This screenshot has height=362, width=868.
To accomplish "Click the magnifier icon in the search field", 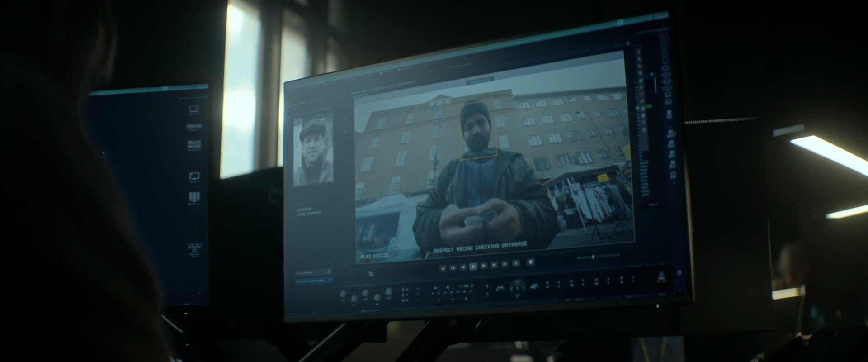I will (329, 271).
